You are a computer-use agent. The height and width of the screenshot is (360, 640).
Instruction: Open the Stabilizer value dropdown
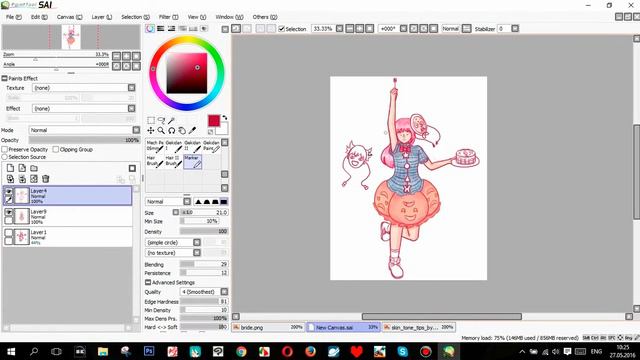515,29
